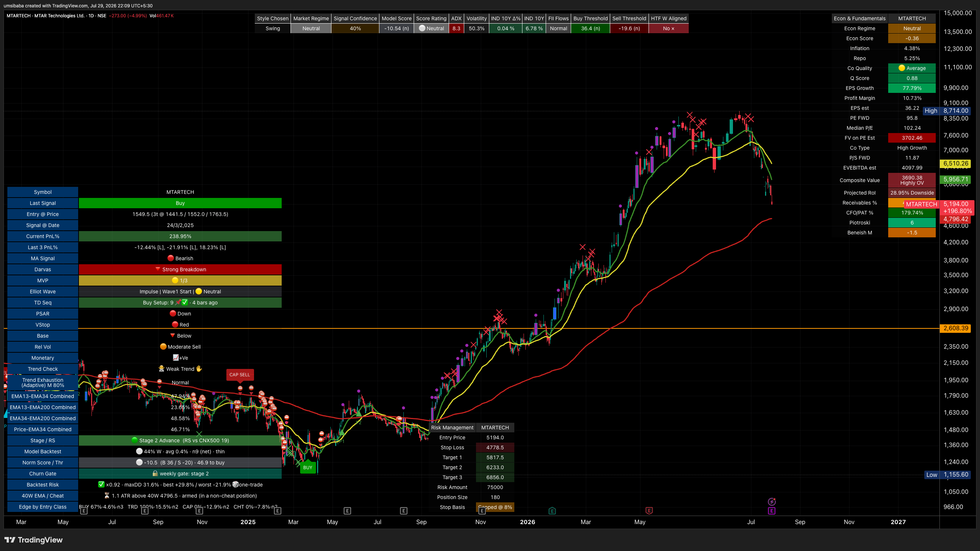Select the Elliot Wave Impulse cell
980x551 pixels.
pos(180,292)
